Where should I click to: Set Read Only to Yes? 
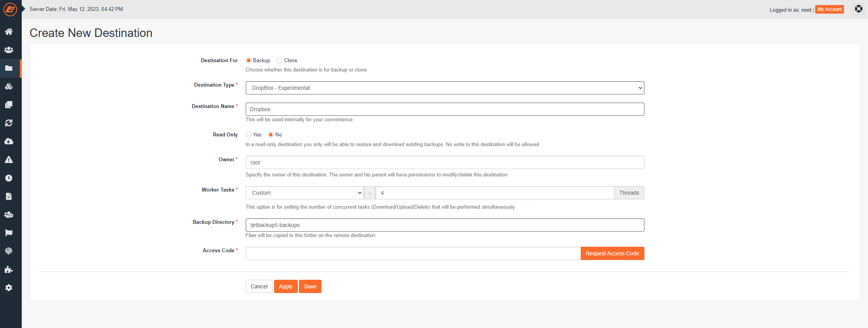pyautogui.click(x=248, y=134)
